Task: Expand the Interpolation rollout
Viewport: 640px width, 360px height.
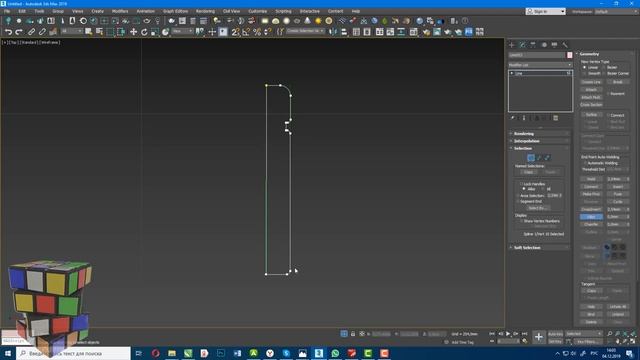Action: 540,141
